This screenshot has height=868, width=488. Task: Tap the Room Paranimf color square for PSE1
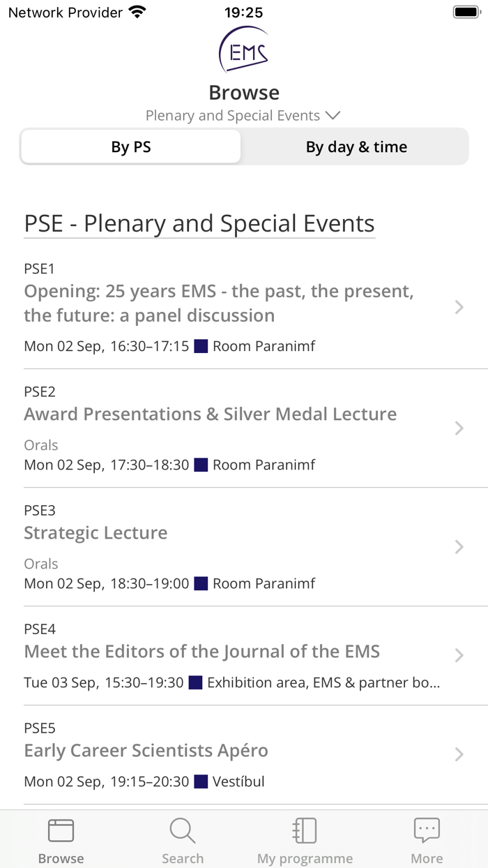(201, 345)
